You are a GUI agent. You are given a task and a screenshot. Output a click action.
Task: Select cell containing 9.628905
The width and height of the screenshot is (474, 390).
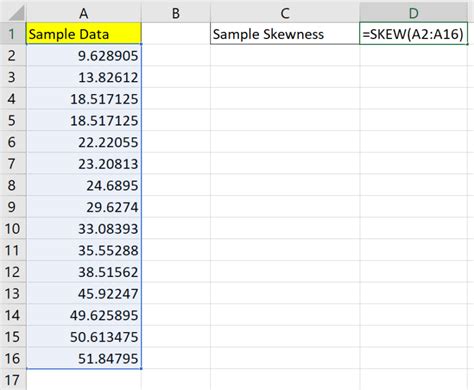pos(84,55)
